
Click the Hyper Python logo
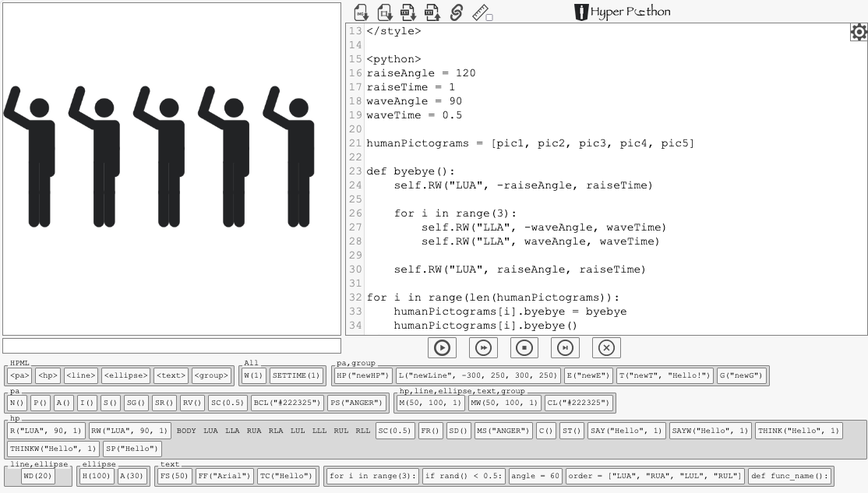point(623,12)
